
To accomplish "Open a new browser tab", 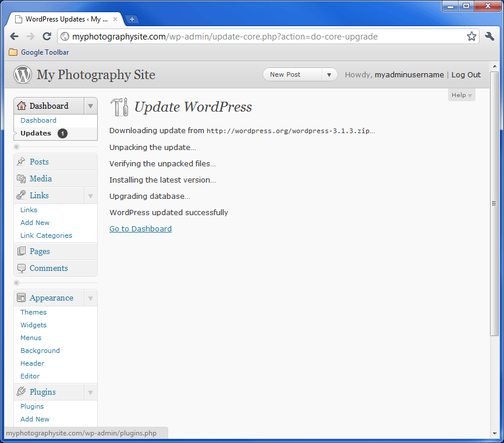I will coord(132,19).
